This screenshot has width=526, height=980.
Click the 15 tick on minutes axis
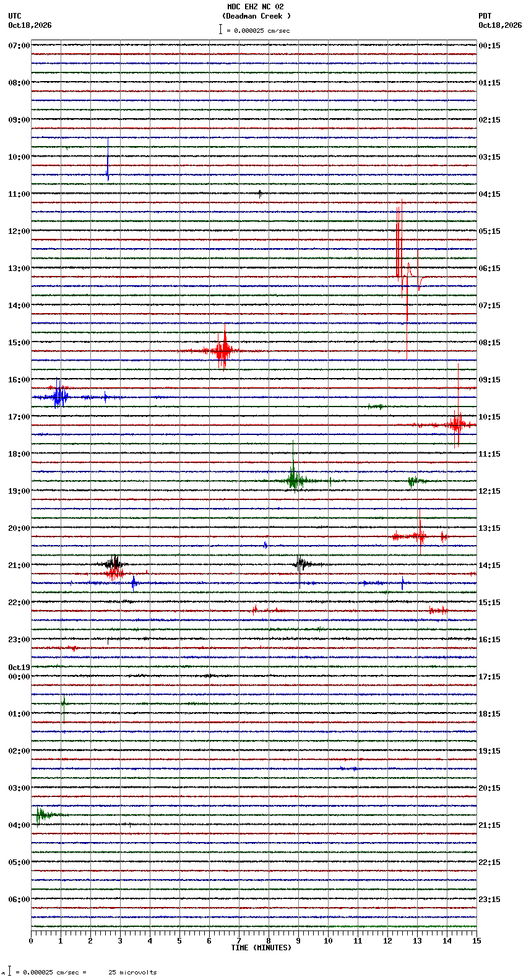[476, 941]
